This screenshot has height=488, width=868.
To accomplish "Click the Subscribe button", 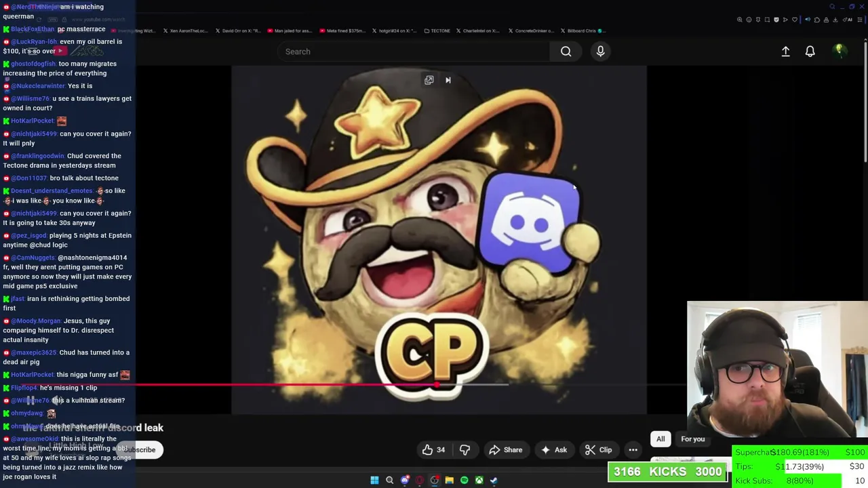I will click(140, 450).
